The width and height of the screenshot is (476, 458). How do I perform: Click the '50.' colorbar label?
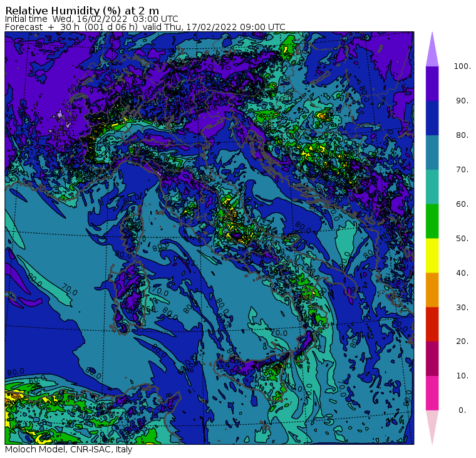tap(462, 239)
